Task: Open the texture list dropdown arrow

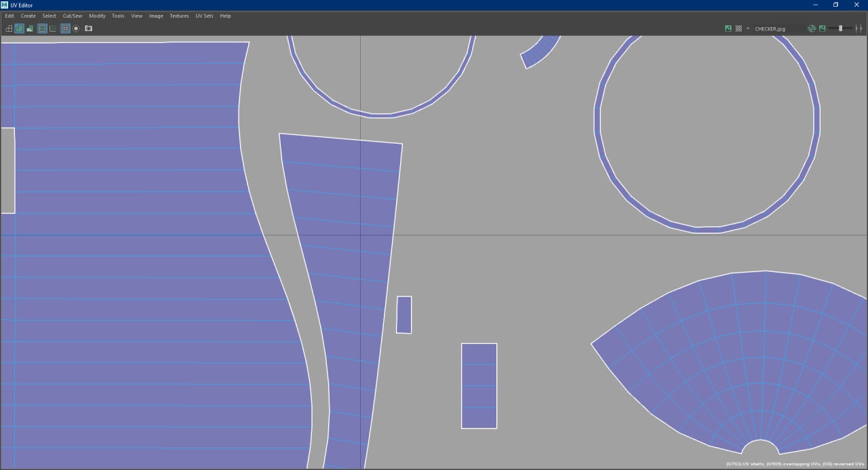Action: [748, 28]
